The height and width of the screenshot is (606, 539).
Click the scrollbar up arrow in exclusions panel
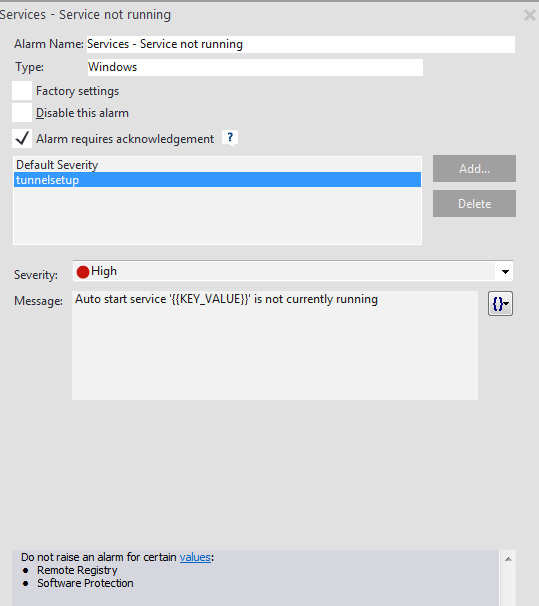coord(508,559)
